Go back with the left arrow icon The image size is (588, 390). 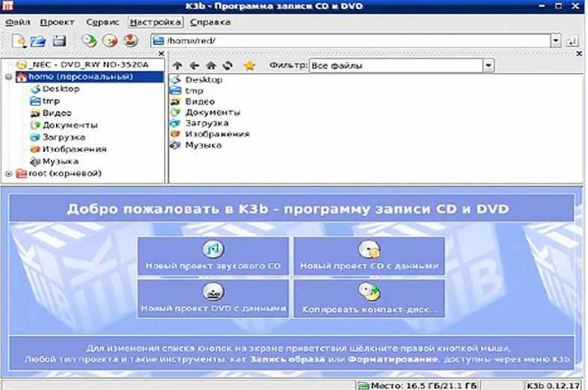(x=194, y=66)
